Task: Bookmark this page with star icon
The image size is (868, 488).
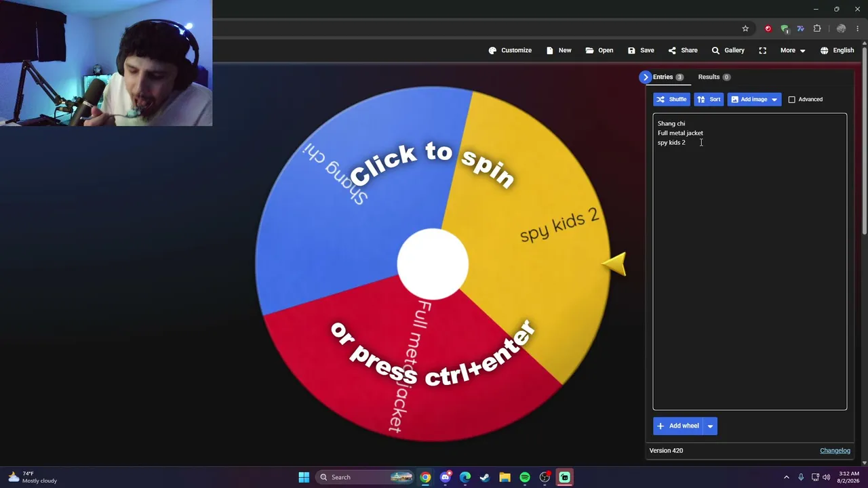Action: point(745,28)
